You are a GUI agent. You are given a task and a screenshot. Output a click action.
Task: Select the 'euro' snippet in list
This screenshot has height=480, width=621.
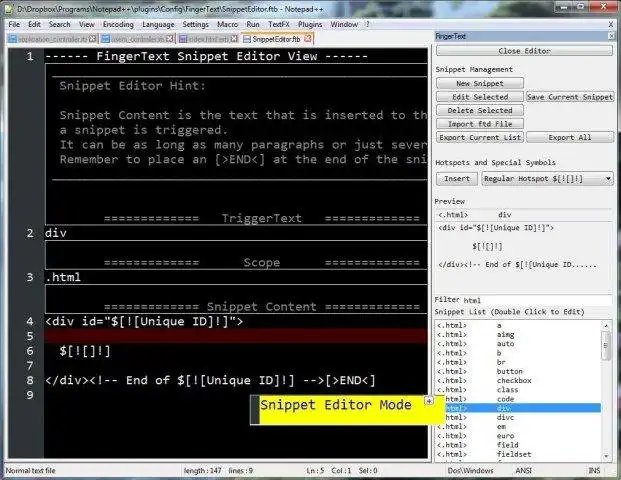pos(518,436)
